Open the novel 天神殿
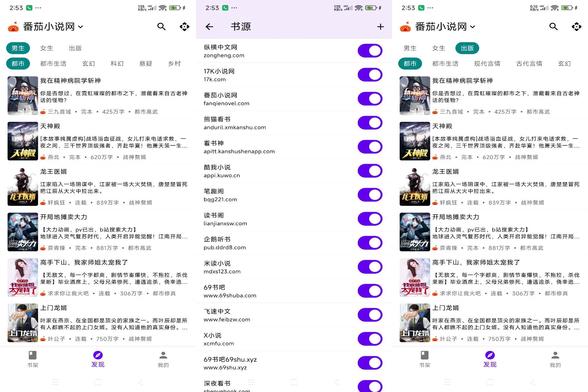The width and height of the screenshot is (588, 392). [x=50, y=126]
